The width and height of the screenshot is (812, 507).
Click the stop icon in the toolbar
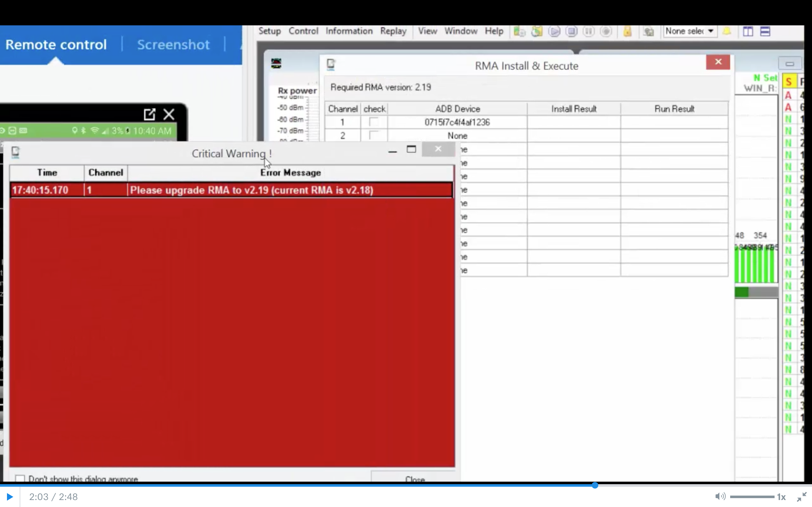[572, 31]
